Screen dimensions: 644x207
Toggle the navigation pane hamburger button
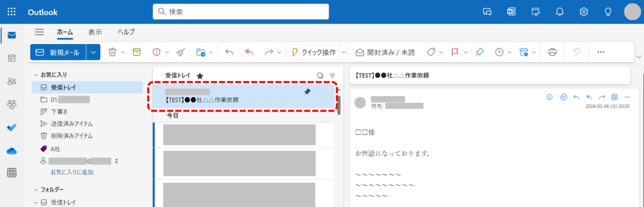point(39,32)
